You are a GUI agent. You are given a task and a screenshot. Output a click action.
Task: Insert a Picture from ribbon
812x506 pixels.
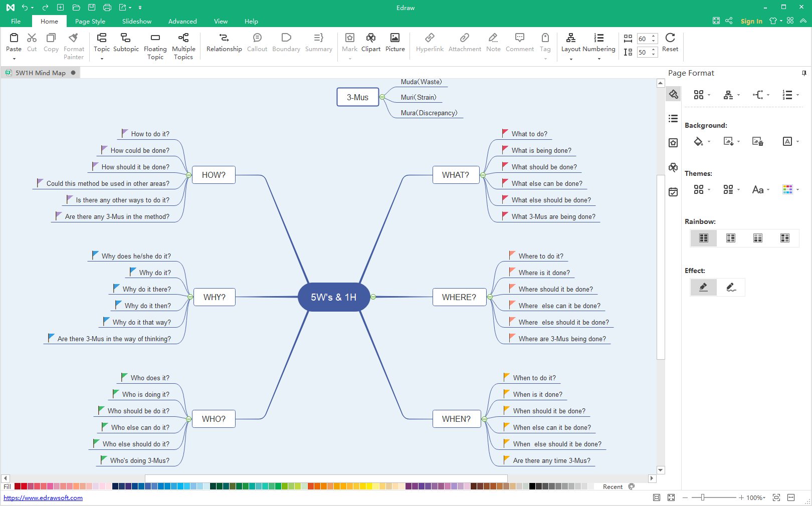395,38
